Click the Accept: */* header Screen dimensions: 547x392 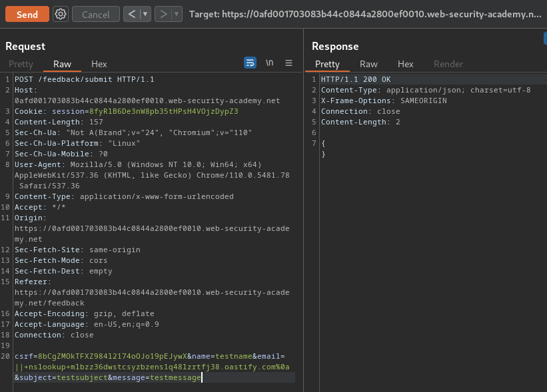pyautogui.click(x=40, y=208)
